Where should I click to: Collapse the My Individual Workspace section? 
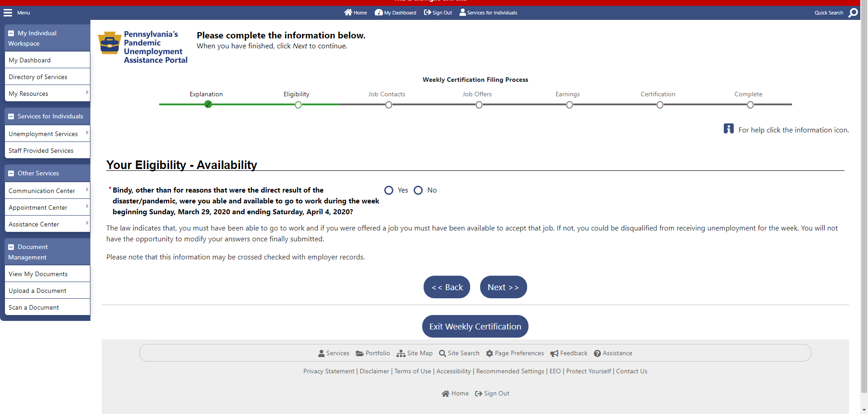[11, 33]
